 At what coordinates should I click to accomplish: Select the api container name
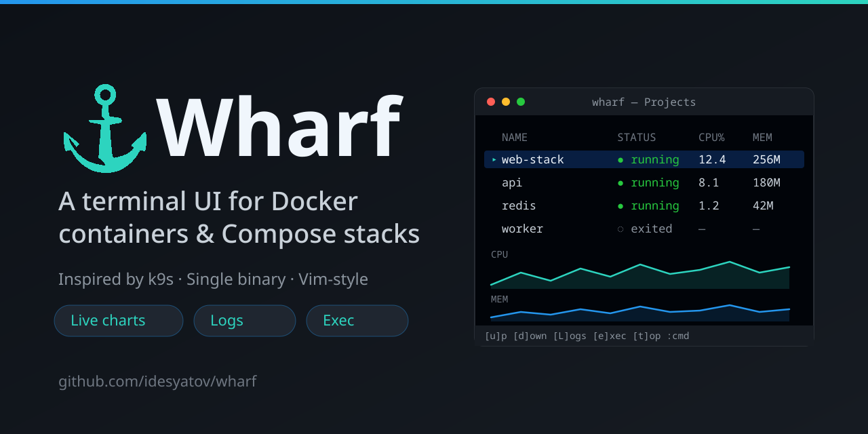(x=512, y=183)
